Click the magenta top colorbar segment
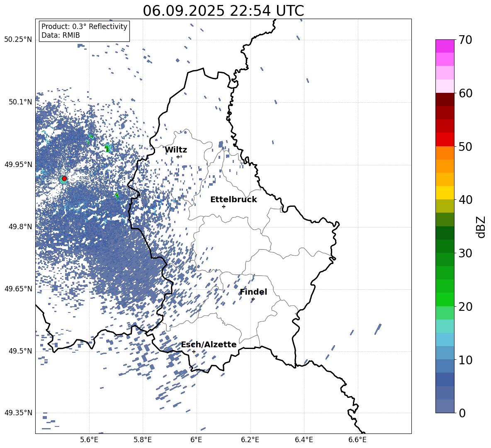This screenshot has width=491, height=448. click(x=445, y=46)
